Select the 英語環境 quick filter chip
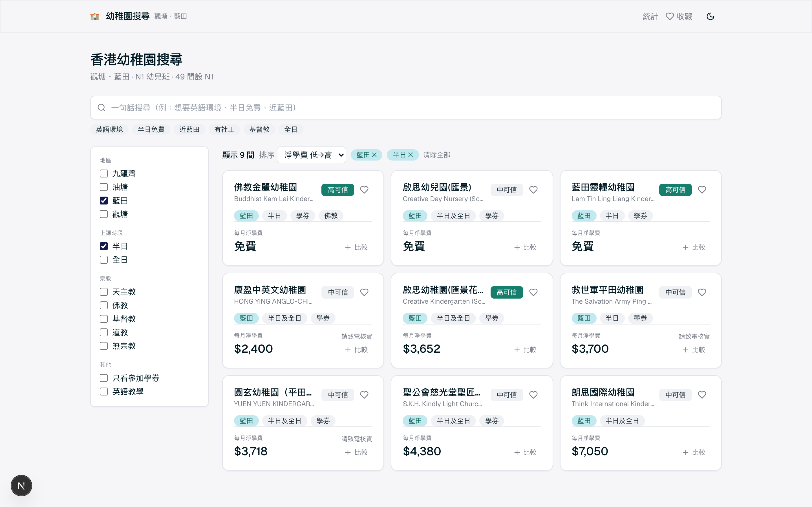 tap(109, 130)
